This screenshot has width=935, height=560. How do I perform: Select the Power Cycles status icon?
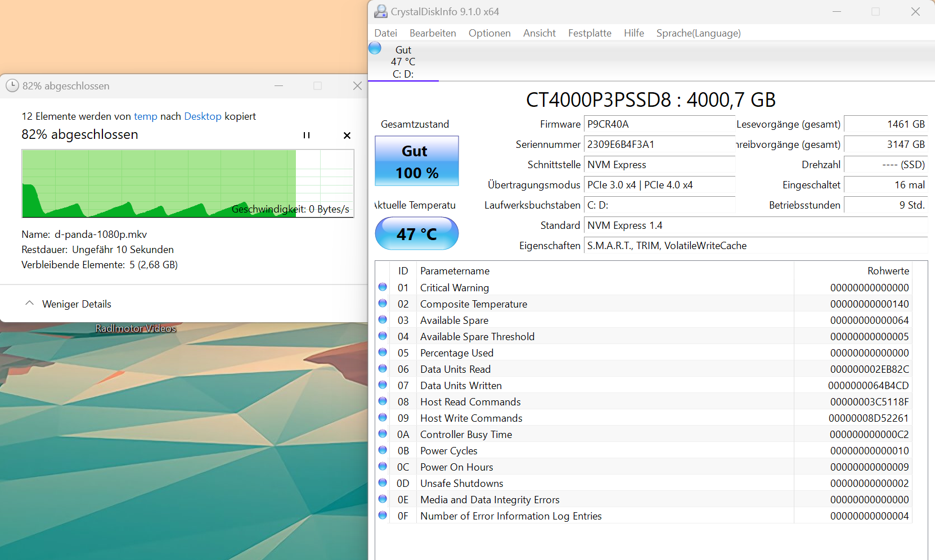coord(383,450)
